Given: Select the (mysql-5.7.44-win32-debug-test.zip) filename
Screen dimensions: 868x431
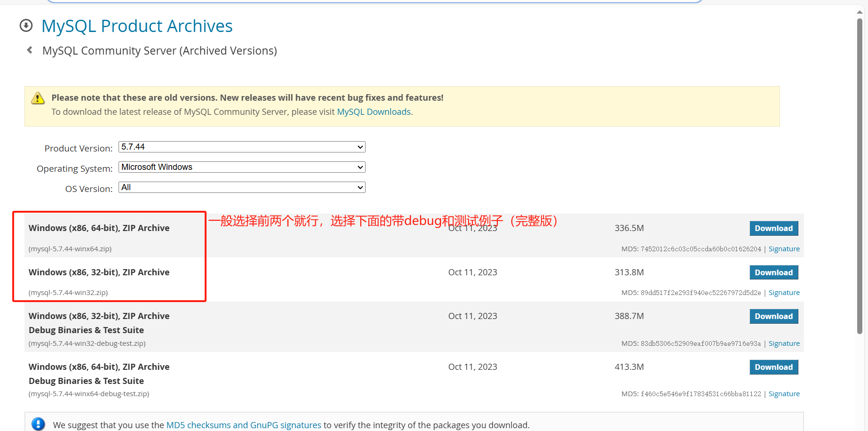Looking at the screenshot, I should click(87, 343).
